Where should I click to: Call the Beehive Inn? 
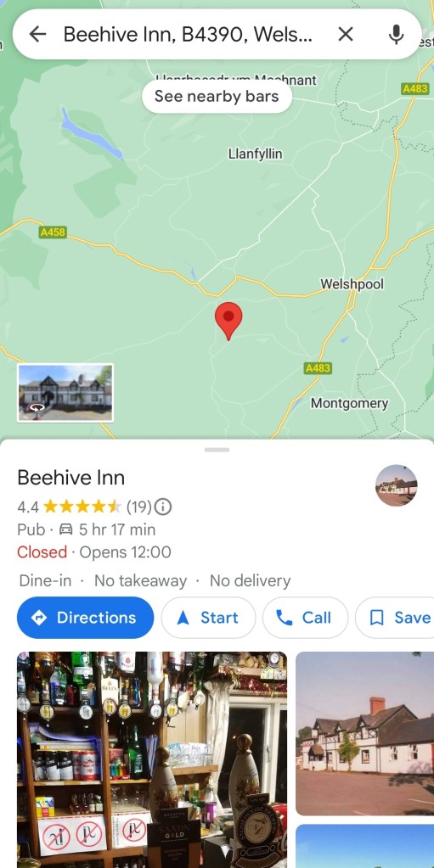coord(306,618)
